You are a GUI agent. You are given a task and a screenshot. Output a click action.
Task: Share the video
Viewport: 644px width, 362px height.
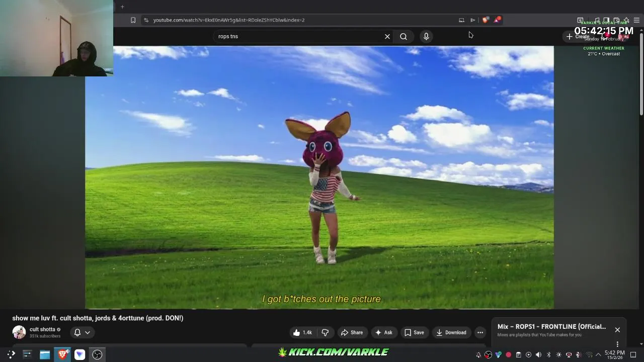click(352, 332)
